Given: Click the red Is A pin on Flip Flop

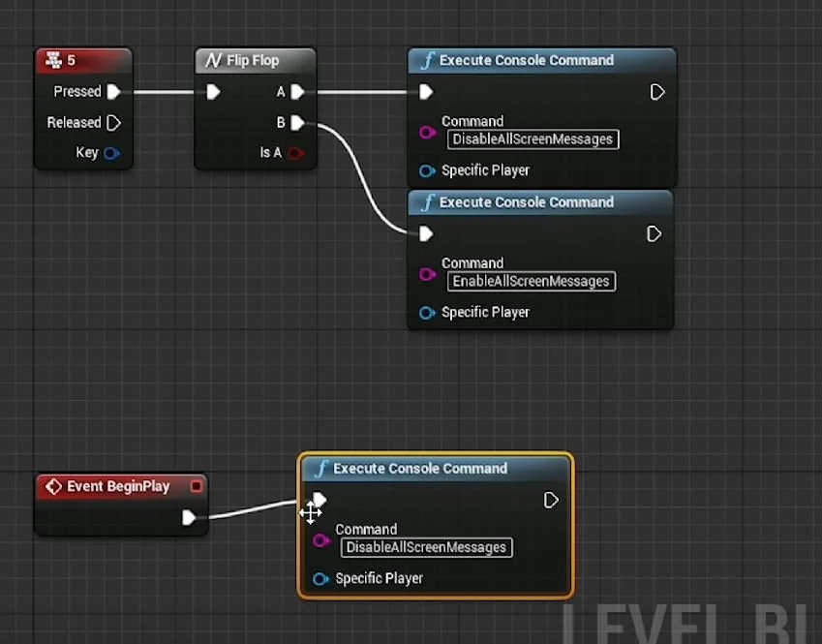Looking at the screenshot, I should 297,152.
